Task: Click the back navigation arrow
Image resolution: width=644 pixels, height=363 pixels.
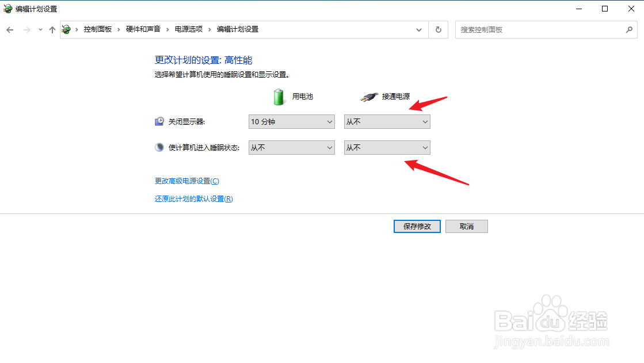Action: coord(10,29)
